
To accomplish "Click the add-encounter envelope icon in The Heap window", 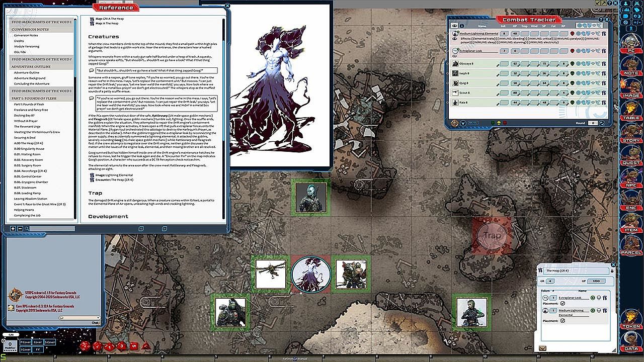I will point(542,348).
